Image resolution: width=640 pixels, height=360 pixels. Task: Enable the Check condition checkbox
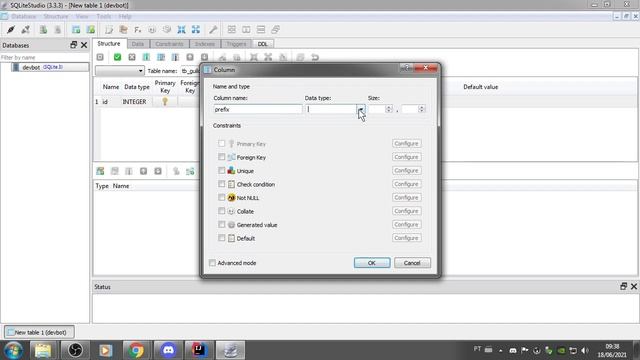(x=221, y=184)
